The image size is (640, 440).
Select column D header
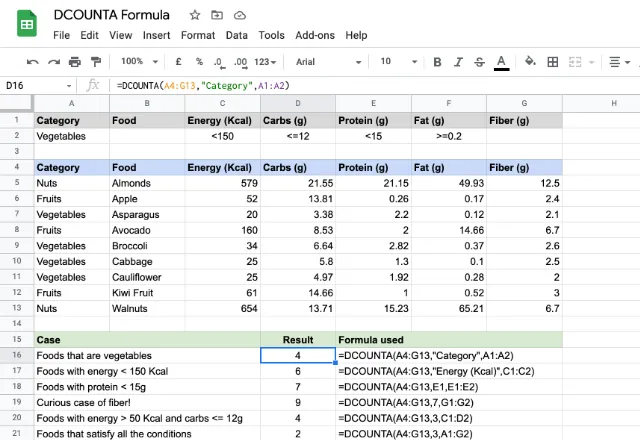click(298, 104)
